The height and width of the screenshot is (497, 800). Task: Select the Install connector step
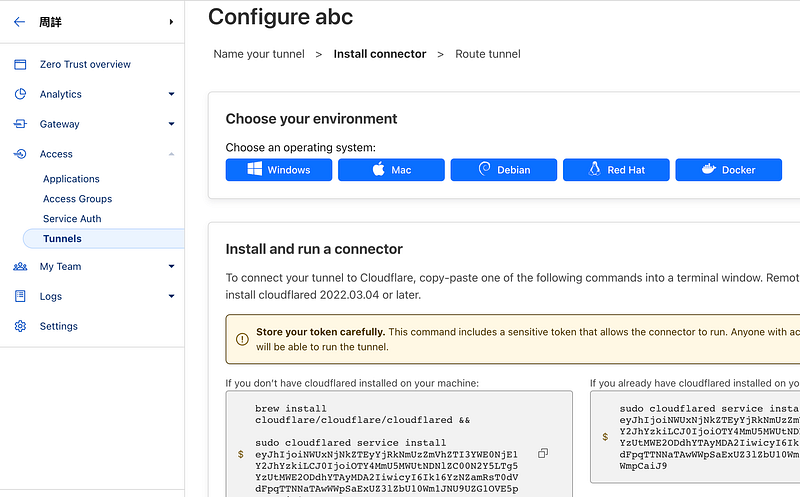[x=380, y=54]
